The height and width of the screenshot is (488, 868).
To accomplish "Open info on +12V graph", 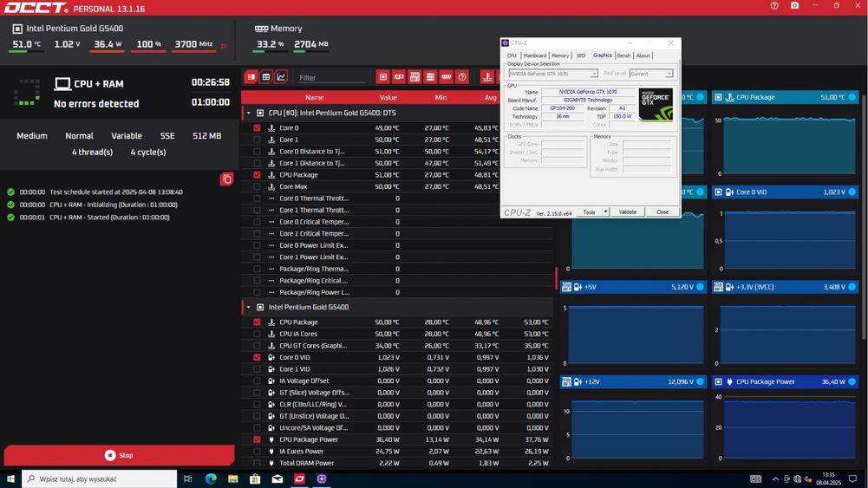I will (701, 381).
